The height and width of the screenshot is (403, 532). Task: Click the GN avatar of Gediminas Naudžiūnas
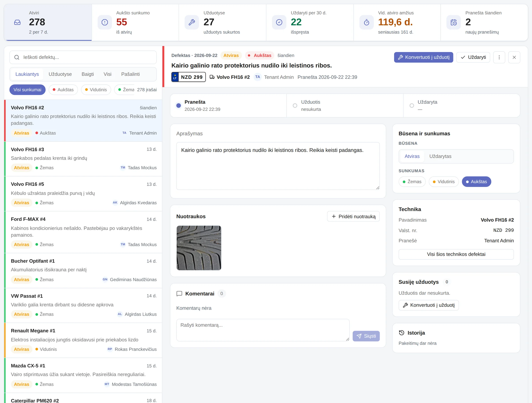(105, 279)
